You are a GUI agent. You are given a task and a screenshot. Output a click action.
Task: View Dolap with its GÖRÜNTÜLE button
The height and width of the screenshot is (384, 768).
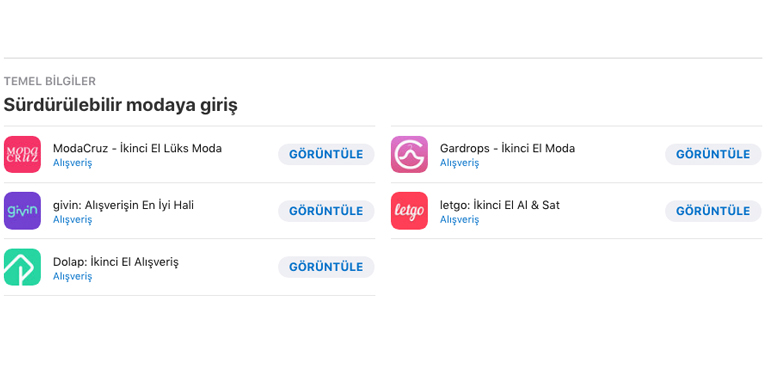pyautogui.click(x=326, y=267)
